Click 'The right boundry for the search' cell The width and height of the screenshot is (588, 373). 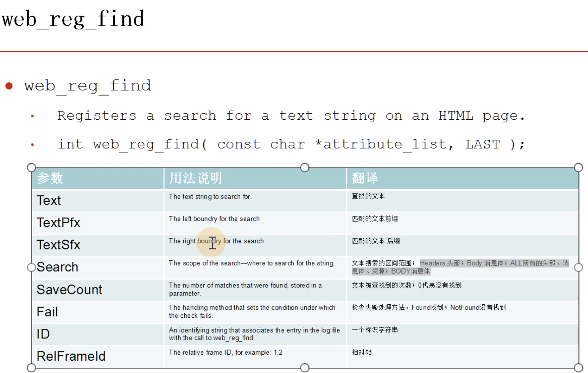point(255,245)
